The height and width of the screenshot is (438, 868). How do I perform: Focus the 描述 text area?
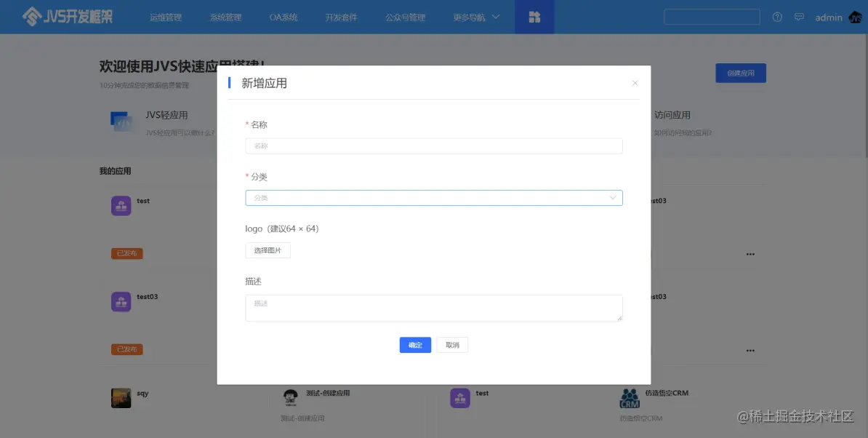[x=434, y=308]
